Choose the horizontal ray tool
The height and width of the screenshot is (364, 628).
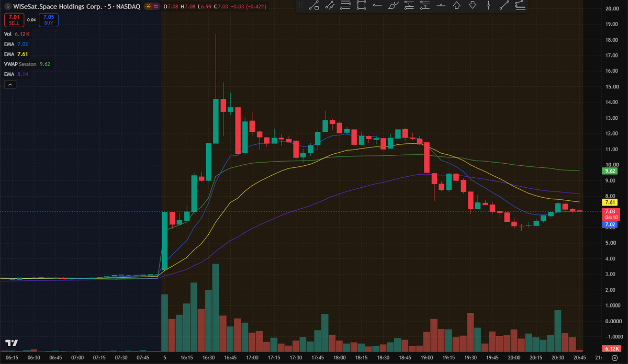coord(377,6)
